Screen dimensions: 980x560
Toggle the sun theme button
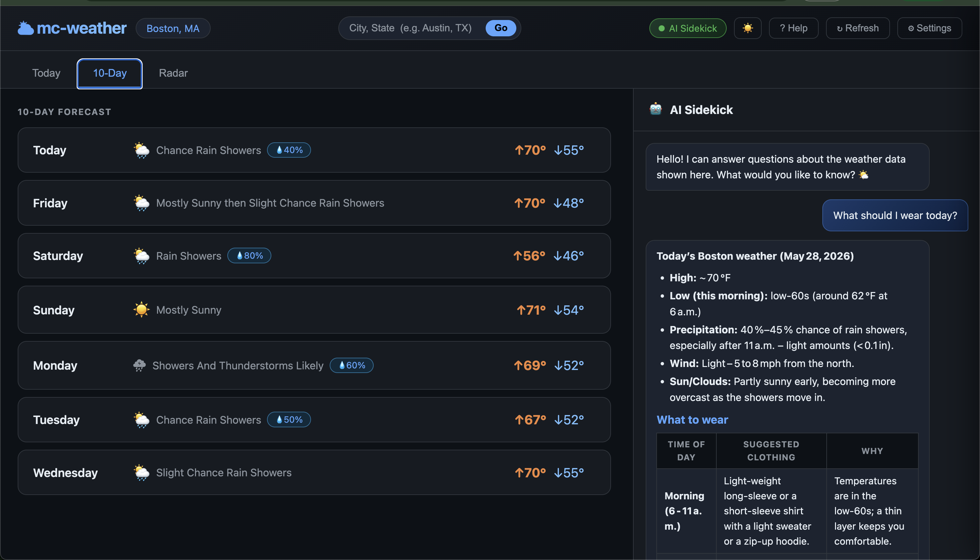(x=747, y=28)
